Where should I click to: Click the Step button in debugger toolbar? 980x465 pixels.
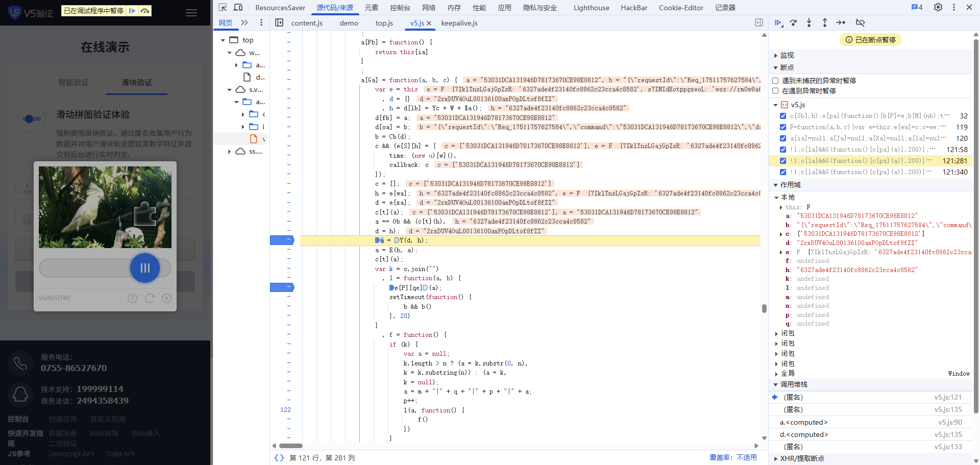pos(841,22)
